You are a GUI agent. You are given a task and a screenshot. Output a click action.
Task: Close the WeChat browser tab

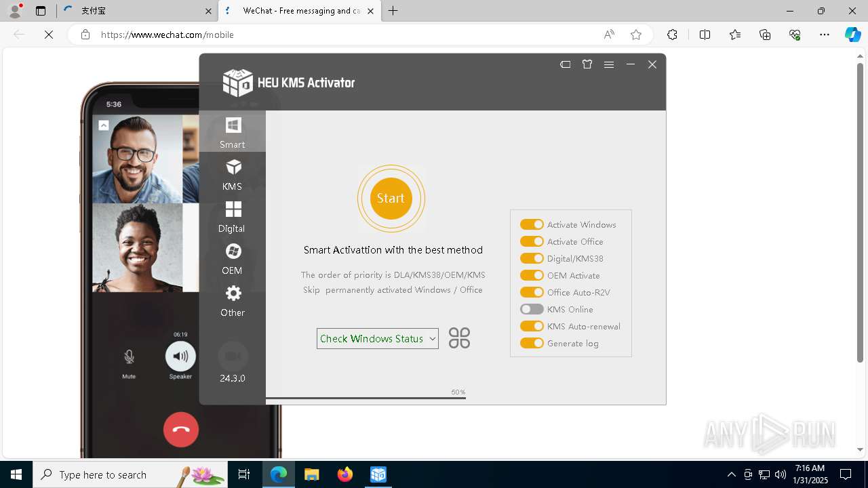(x=370, y=11)
